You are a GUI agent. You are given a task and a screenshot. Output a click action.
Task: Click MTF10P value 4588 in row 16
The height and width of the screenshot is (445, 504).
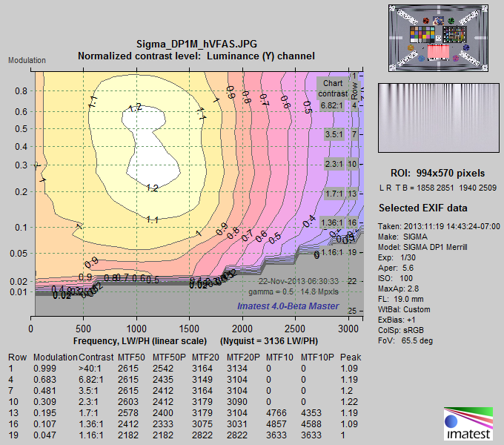point(311,424)
